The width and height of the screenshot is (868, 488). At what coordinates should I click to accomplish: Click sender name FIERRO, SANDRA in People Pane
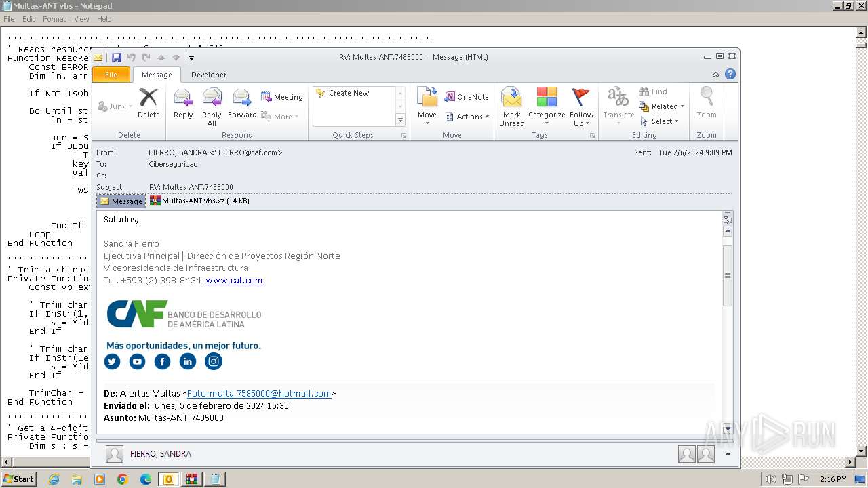click(161, 454)
